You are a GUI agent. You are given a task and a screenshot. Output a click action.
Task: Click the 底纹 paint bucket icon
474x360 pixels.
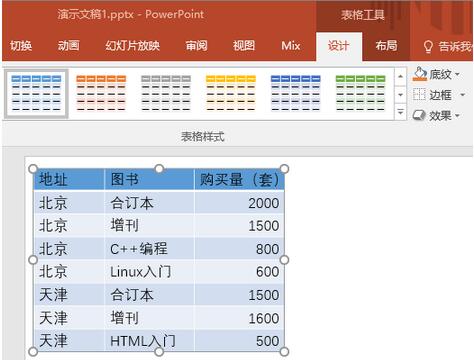[420, 74]
